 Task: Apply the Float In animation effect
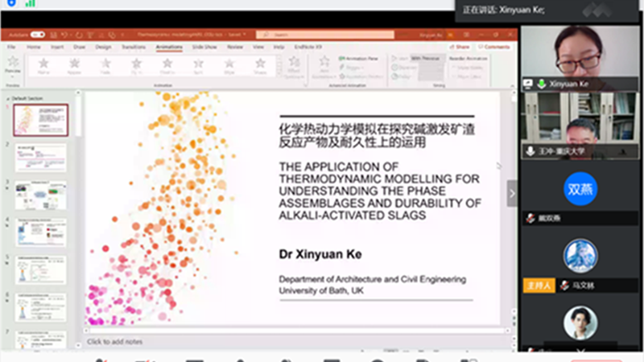[167, 66]
